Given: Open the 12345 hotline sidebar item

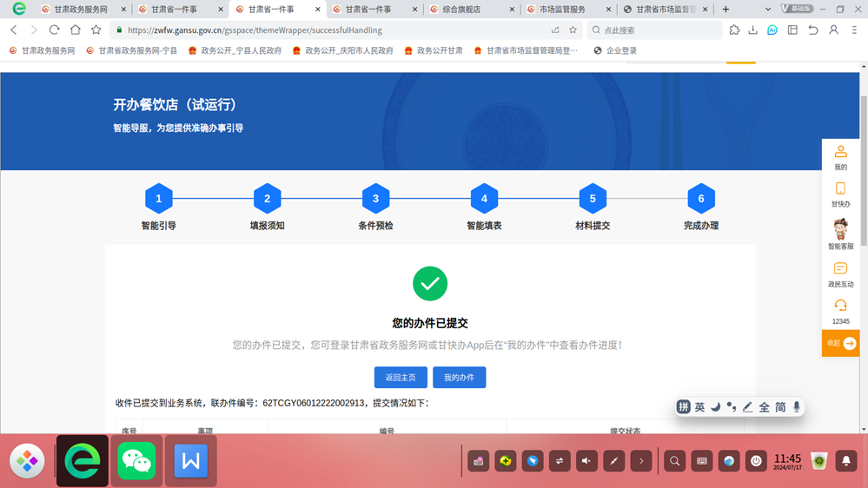Looking at the screenshot, I should pyautogui.click(x=840, y=312).
